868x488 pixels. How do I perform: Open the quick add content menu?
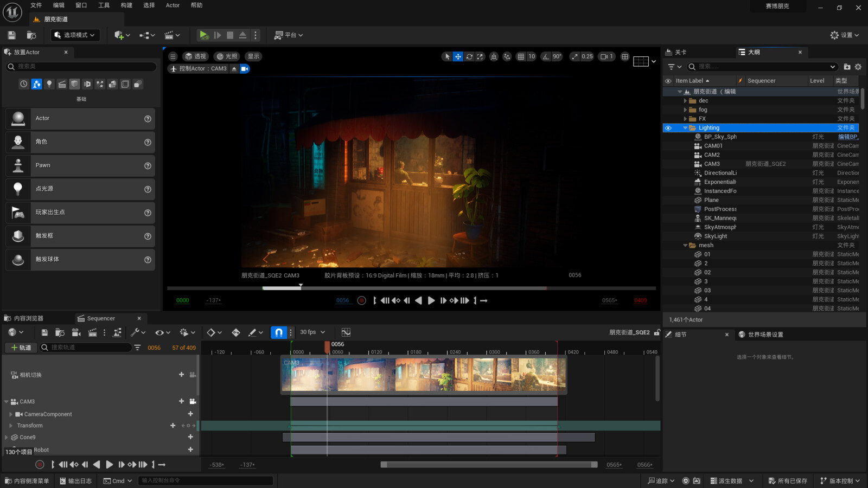122,35
